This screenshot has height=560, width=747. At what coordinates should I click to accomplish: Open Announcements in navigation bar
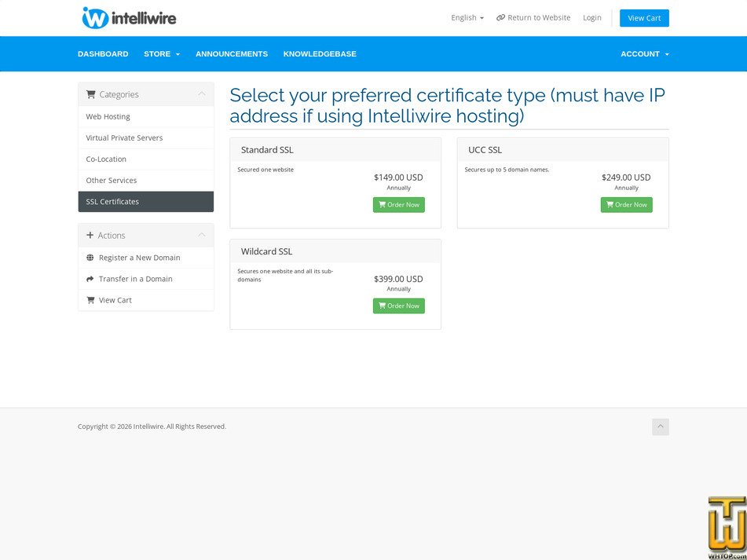coord(232,54)
